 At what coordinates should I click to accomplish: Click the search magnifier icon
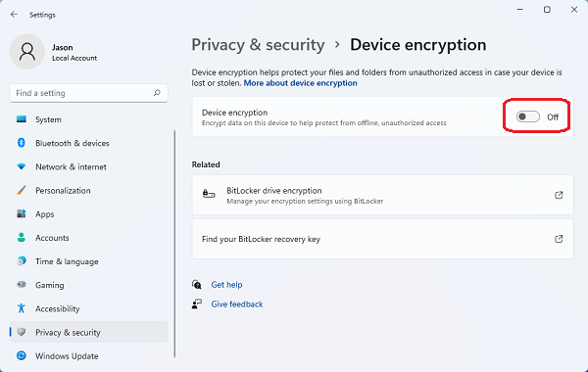(157, 93)
